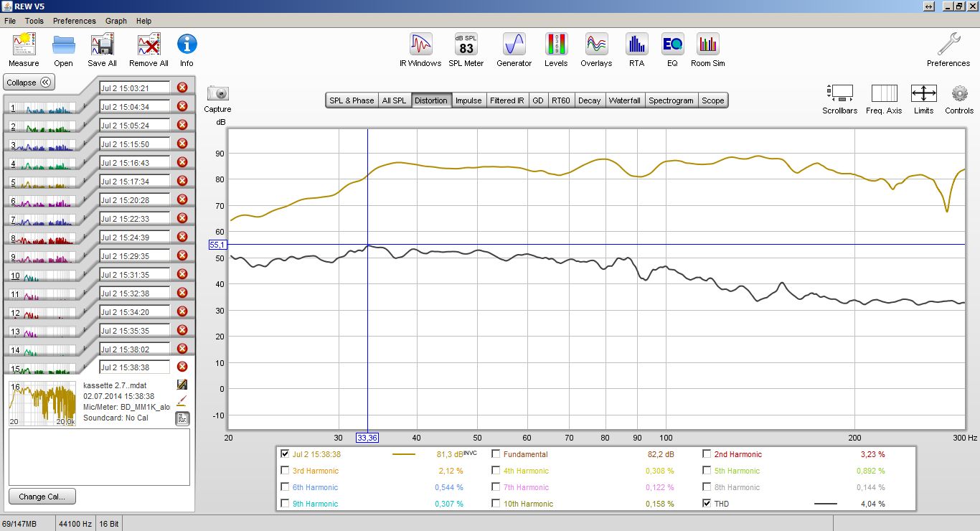This screenshot has height=531, width=980.
Task: Uncheck the Jul 2 15:38:38 trace checkbox
Action: [286, 454]
